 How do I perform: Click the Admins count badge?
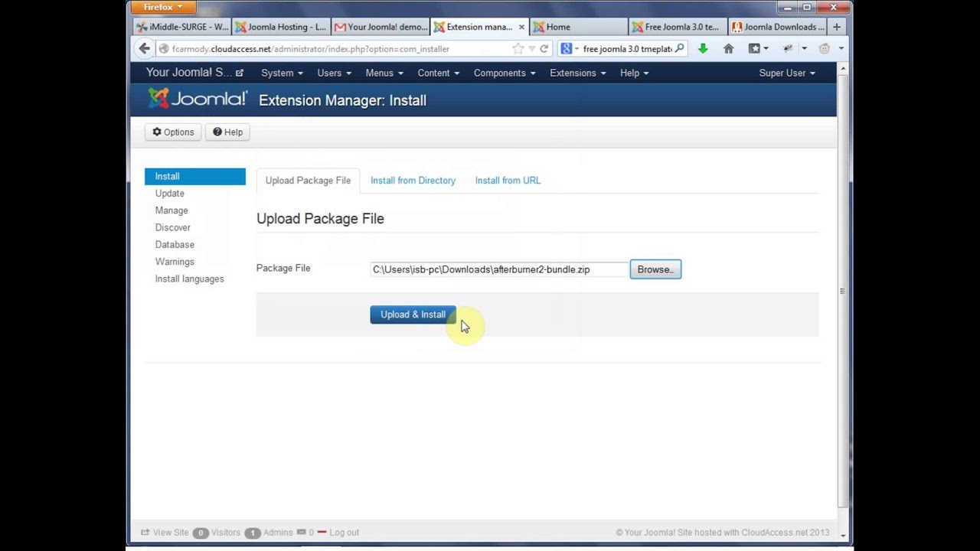point(252,533)
